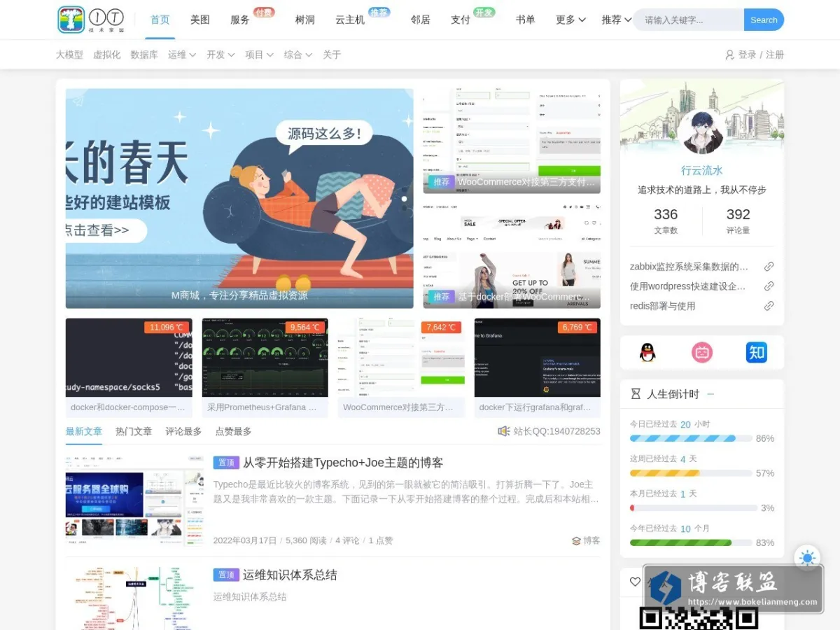Click the IT site logo
Viewport: 840px width, 630px height.
pos(91,20)
